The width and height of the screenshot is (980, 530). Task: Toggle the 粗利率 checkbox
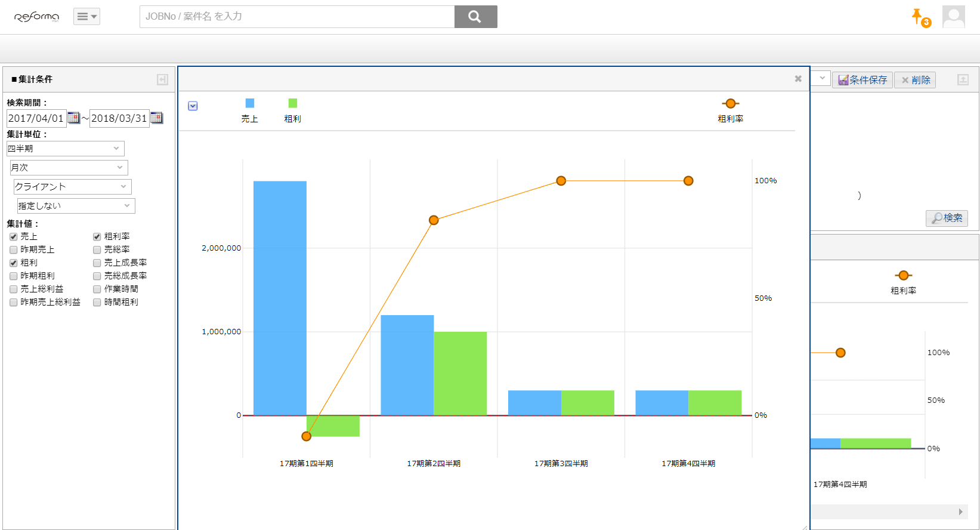[97, 237]
